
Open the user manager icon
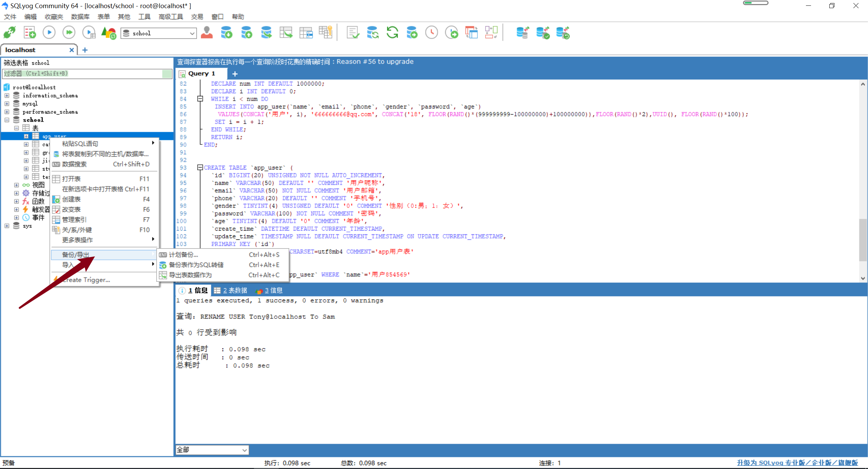coord(207,33)
